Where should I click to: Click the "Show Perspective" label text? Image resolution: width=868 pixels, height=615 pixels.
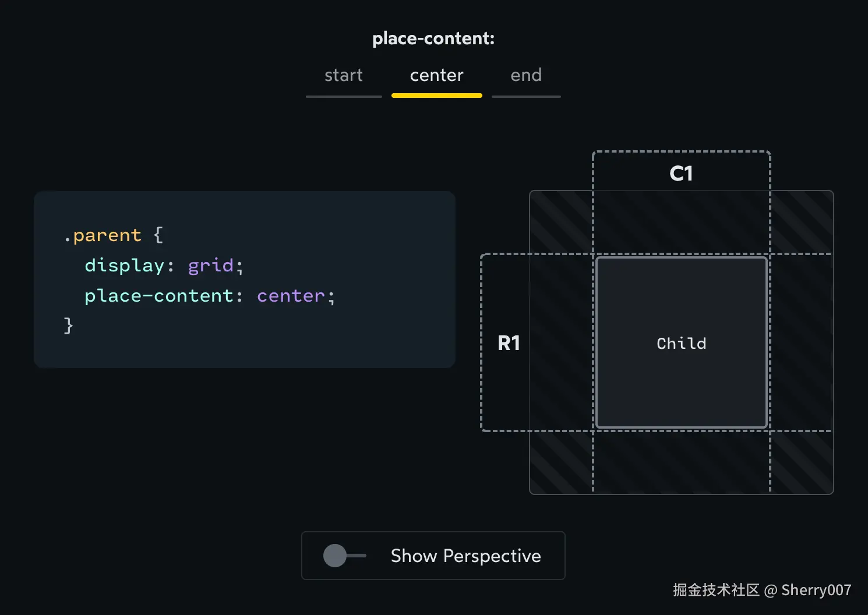(x=465, y=556)
